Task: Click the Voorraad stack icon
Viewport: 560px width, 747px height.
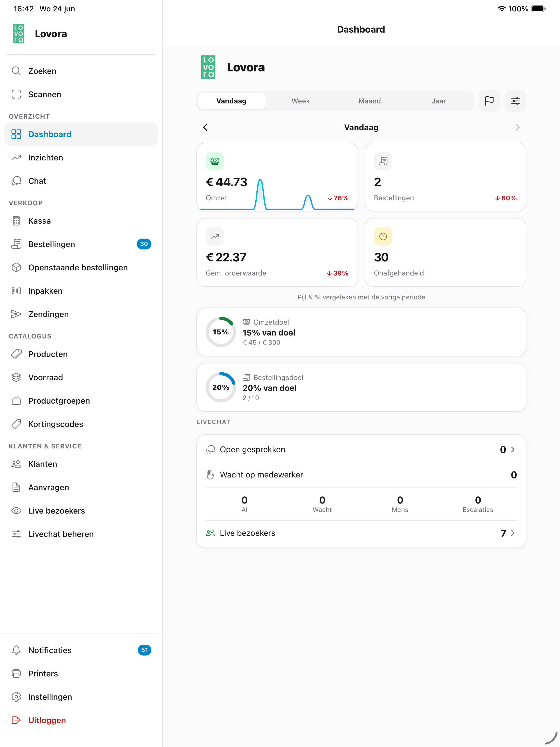Action: tap(16, 377)
